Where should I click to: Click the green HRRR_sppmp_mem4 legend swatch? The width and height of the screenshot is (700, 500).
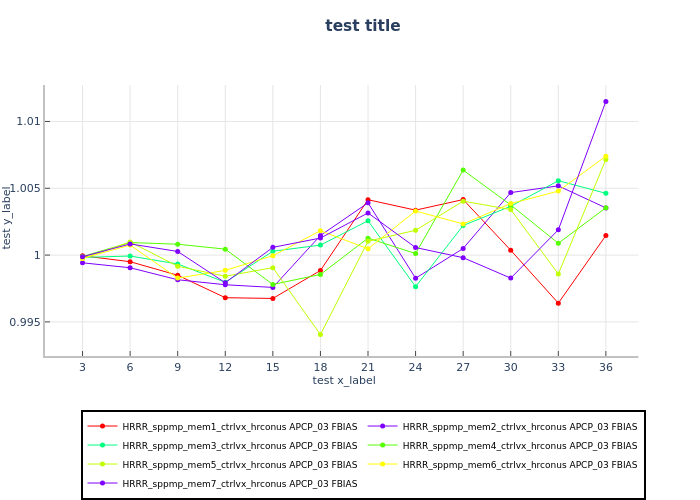(381, 445)
